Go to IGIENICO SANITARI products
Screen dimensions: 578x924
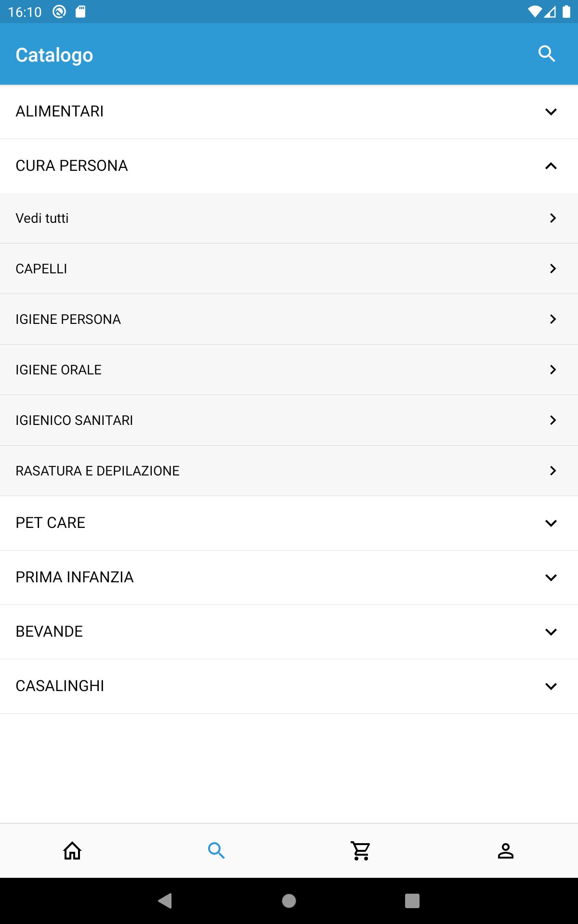point(289,420)
